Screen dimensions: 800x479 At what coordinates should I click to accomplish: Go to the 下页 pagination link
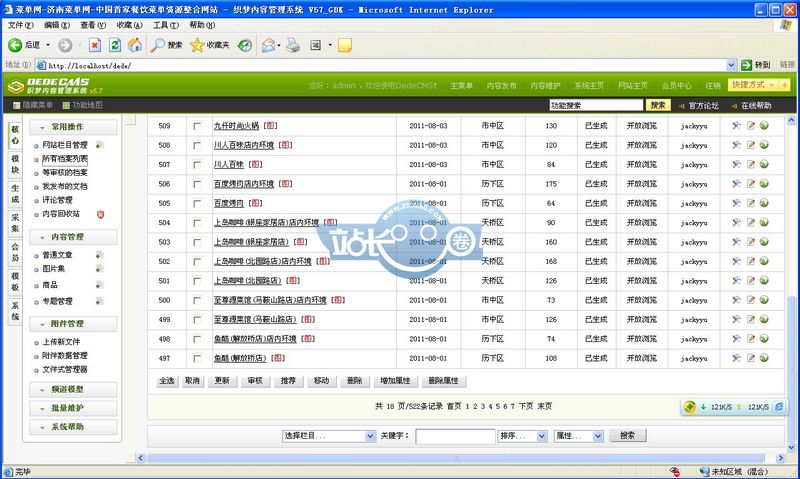coord(526,407)
